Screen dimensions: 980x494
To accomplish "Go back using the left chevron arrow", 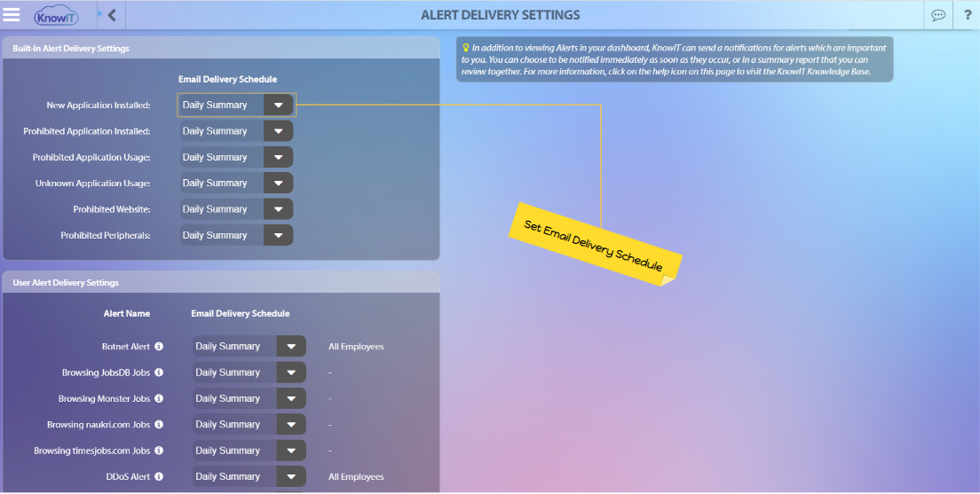I will (x=112, y=15).
